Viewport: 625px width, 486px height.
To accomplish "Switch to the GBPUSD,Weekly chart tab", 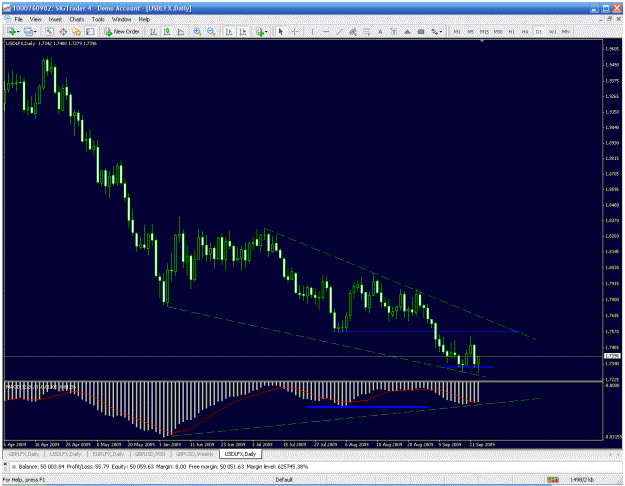I will (x=195, y=454).
